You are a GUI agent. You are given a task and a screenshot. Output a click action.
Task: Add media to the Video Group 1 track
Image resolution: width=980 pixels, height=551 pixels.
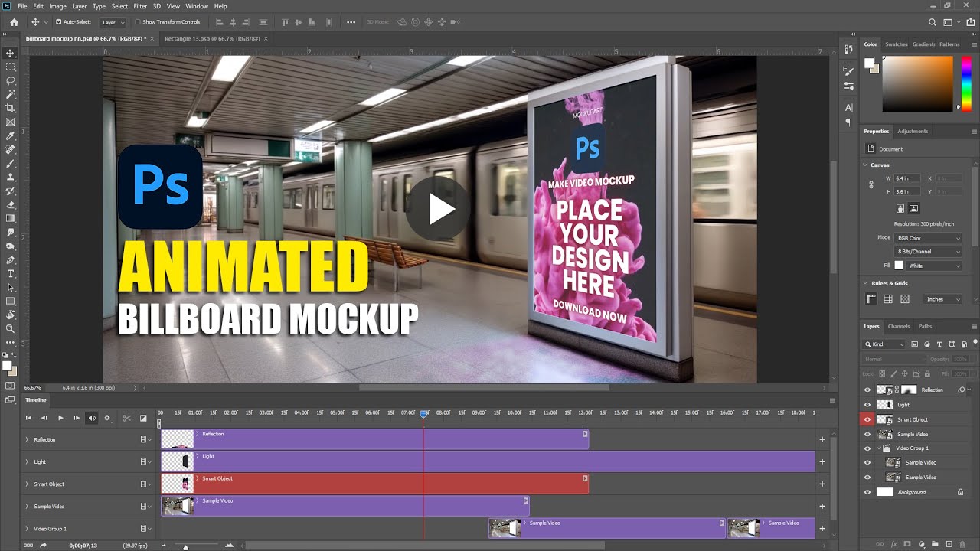(x=822, y=529)
